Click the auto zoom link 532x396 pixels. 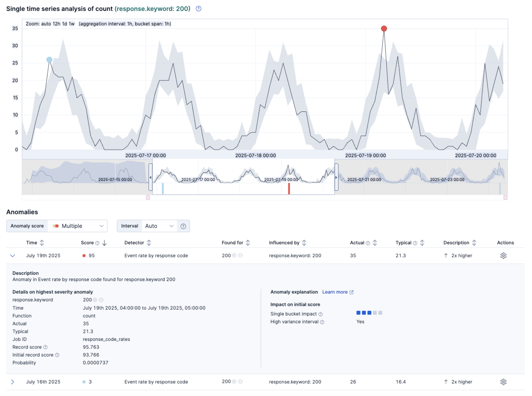click(47, 24)
